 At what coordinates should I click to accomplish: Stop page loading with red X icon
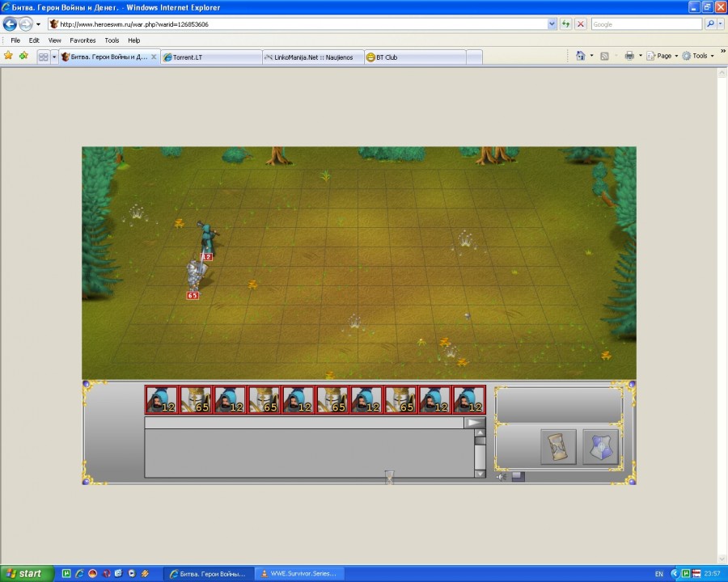click(x=580, y=24)
